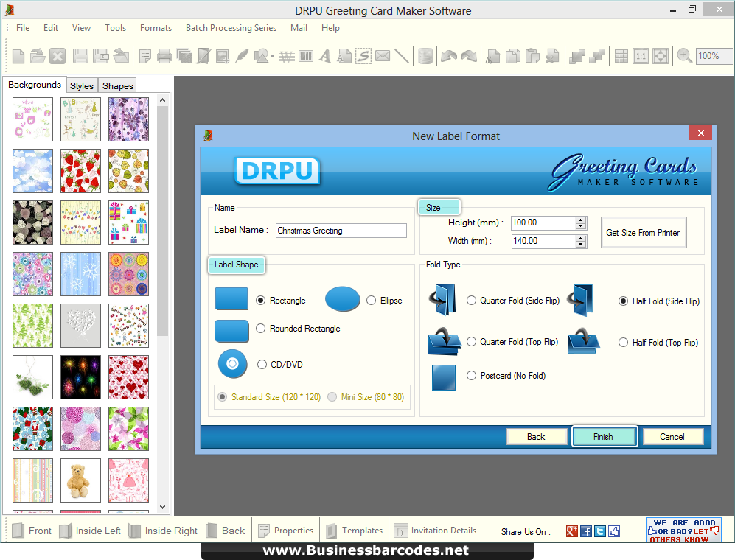735x560 pixels.
Task: Click the zoom magnifier toolbar icon
Action: pyautogui.click(x=684, y=56)
